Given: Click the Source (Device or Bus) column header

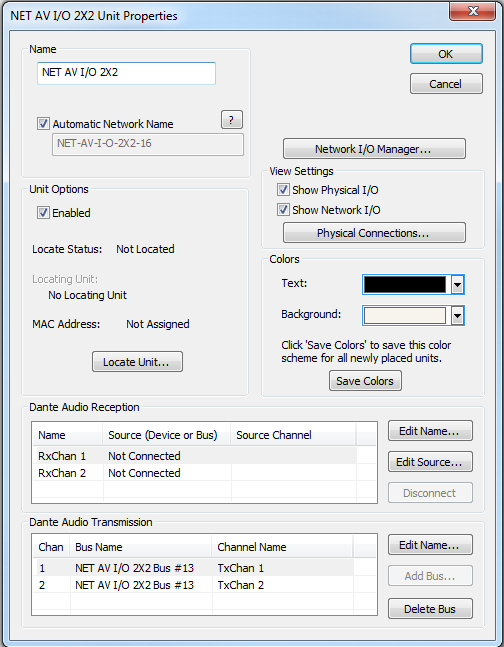Looking at the screenshot, I should point(167,435).
